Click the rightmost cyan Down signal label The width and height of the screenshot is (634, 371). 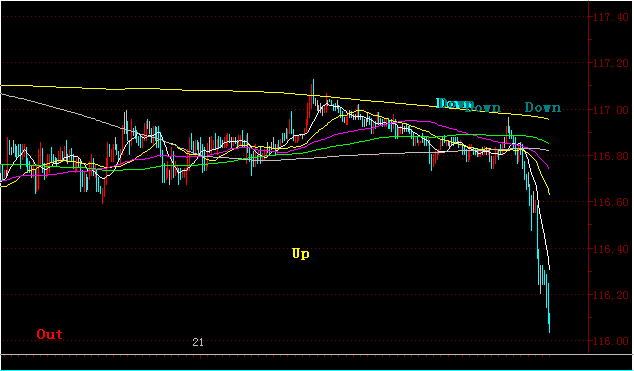(543, 108)
